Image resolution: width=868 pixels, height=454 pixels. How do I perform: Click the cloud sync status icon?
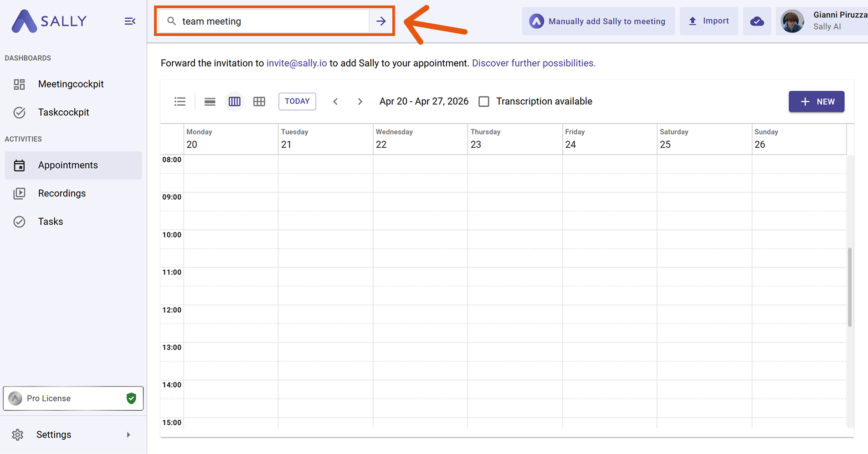coord(757,21)
